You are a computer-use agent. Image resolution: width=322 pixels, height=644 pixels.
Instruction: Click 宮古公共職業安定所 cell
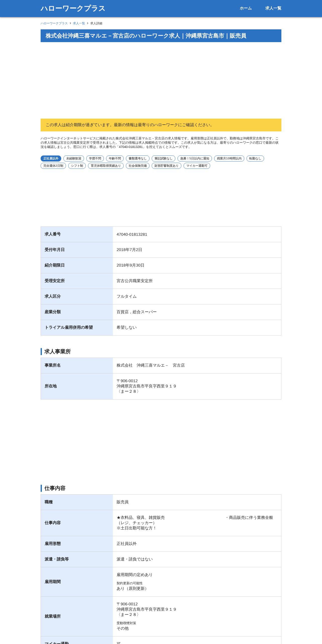pyautogui.click(x=197, y=281)
